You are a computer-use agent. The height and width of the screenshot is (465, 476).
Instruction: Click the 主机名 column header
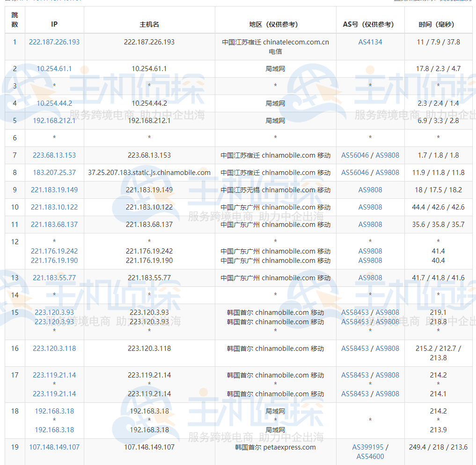pos(149,20)
